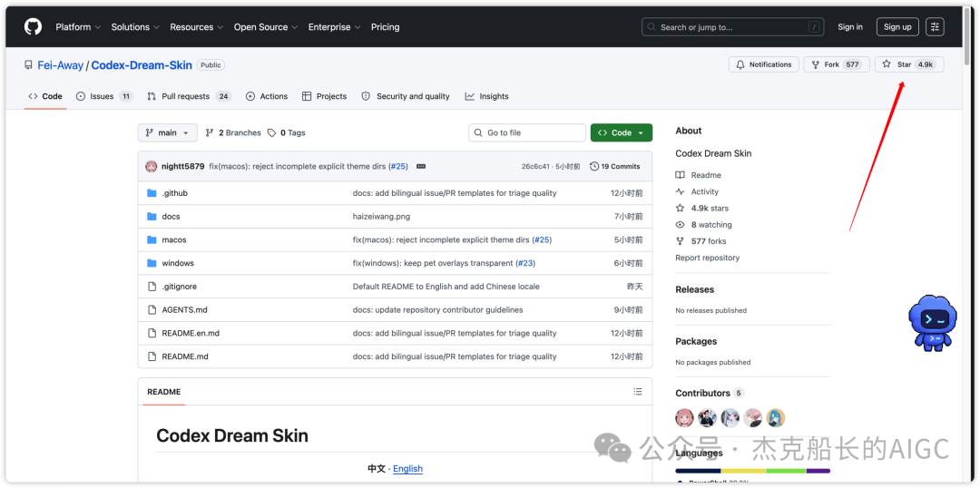The height and width of the screenshot is (488, 980).
Task: Switch to the Pull requests tab
Action: tap(190, 96)
